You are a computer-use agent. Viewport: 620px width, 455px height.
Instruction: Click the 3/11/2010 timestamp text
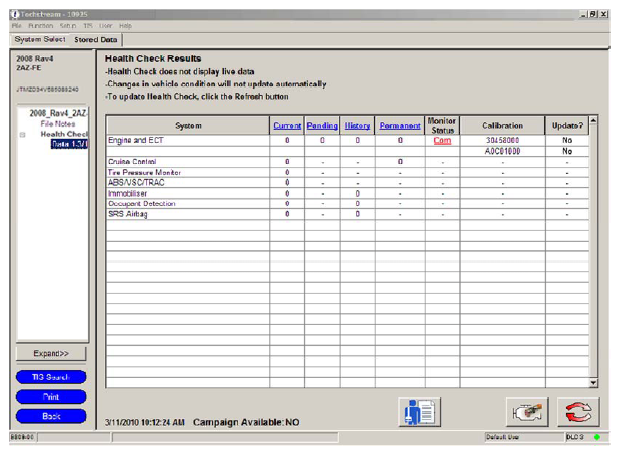145,423
